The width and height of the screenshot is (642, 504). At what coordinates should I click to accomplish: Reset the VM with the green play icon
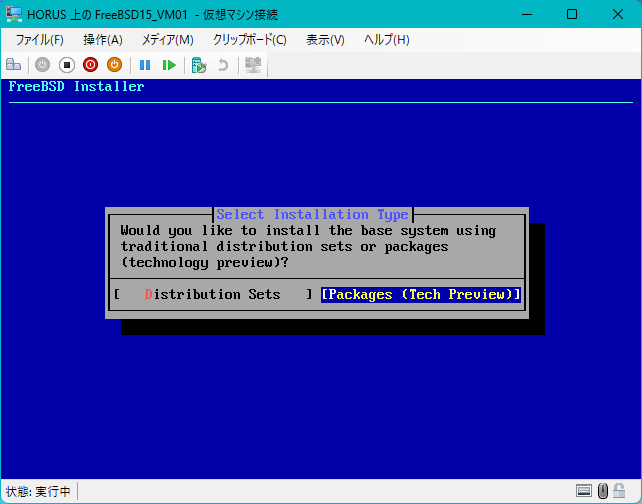tap(169, 65)
